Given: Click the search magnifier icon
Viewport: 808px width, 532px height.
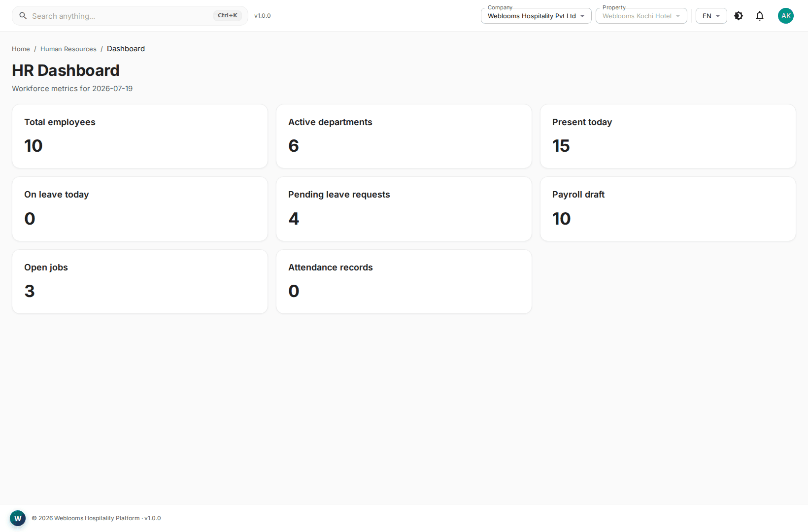Looking at the screenshot, I should pos(23,16).
